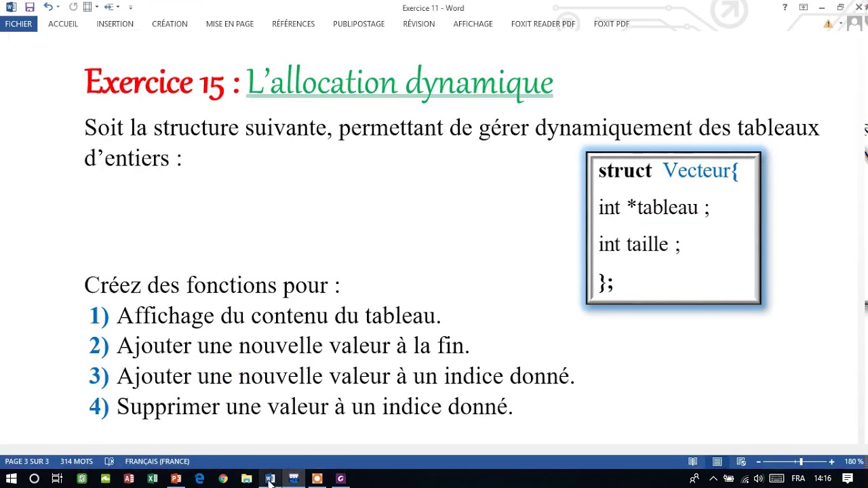Open Google Chrome from the taskbar
Image resolution: width=868 pixels, height=488 pixels.
point(223,479)
